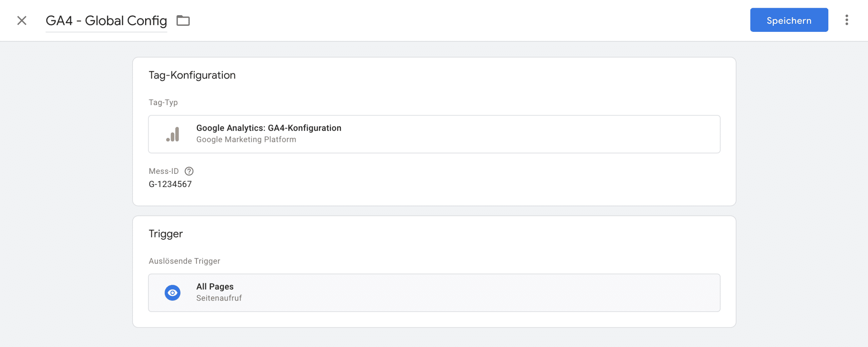Open the All Pages trigger entry
Screen dimensions: 868x347
[x=434, y=293]
